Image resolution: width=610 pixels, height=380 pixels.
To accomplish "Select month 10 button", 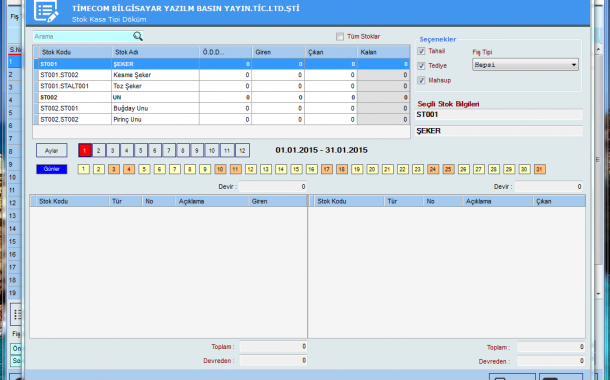I will 212,151.
